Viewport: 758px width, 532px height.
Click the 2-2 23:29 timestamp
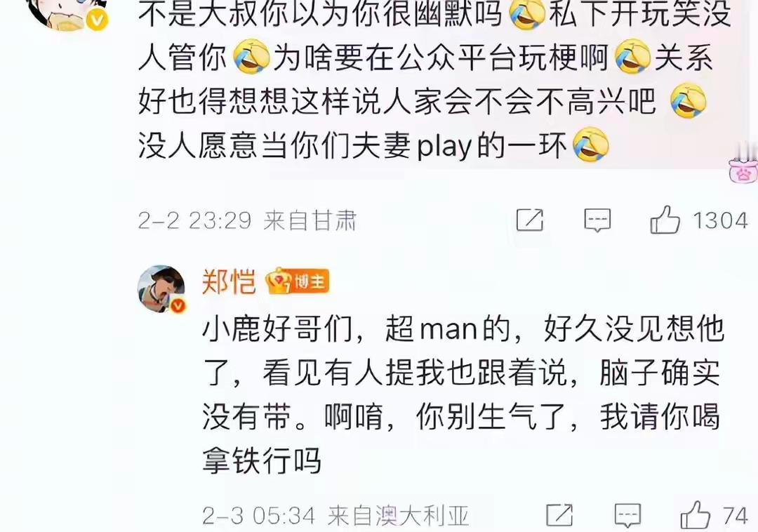(194, 221)
